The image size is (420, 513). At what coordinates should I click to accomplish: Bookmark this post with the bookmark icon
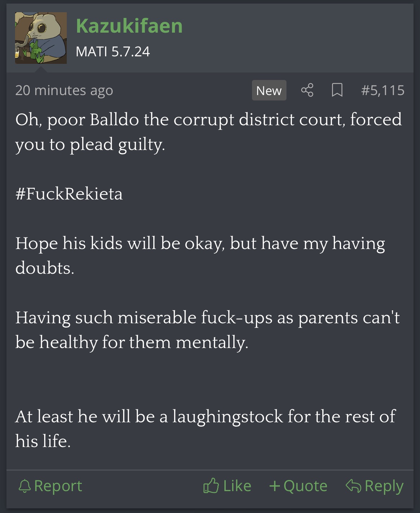(337, 90)
